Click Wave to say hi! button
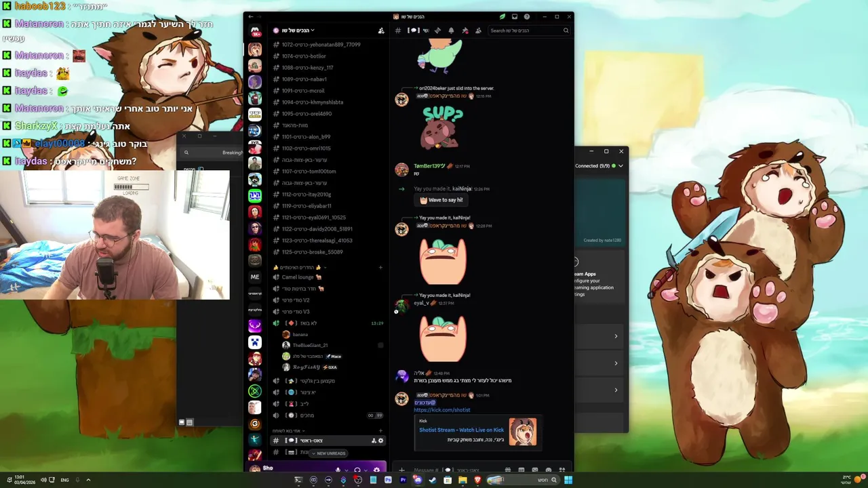The height and width of the screenshot is (488, 868). 441,200
